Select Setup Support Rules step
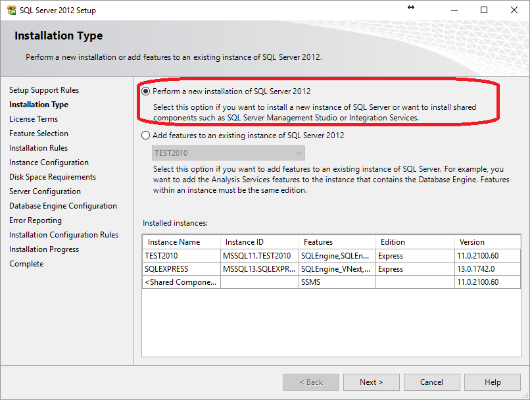Image resolution: width=532 pixels, height=402 pixels. tap(44, 90)
